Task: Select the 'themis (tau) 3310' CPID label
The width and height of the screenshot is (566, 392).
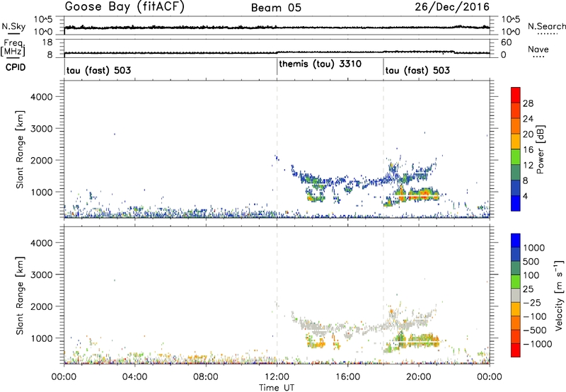Action: click(320, 64)
